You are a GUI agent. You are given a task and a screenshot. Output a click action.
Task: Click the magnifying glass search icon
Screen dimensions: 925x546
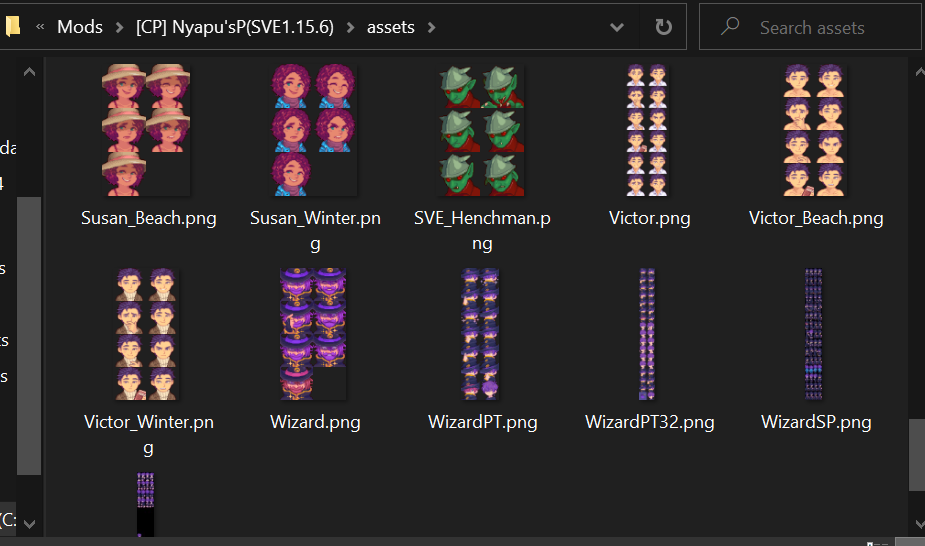pyautogui.click(x=730, y=27)
